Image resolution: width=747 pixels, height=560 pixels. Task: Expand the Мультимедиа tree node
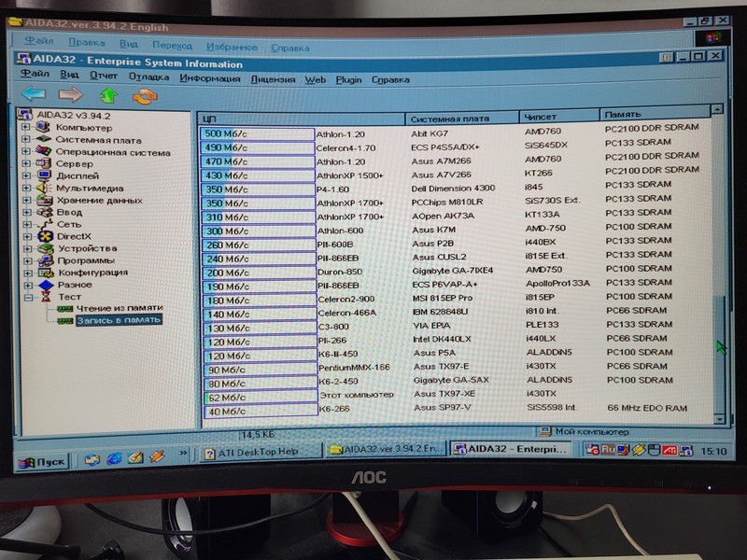(27, 188)
